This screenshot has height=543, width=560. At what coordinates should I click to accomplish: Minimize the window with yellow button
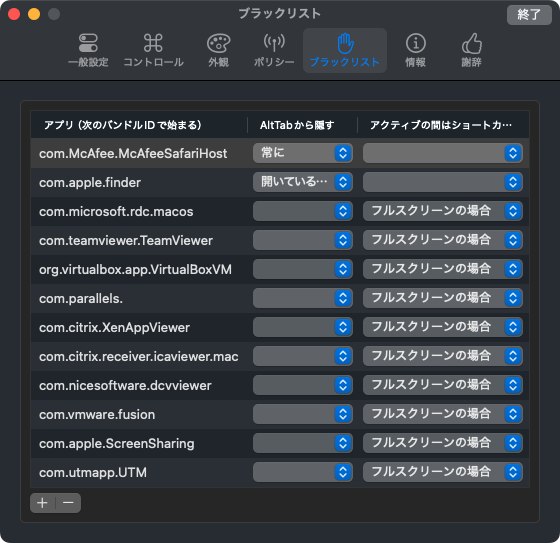tap(34, 14)
